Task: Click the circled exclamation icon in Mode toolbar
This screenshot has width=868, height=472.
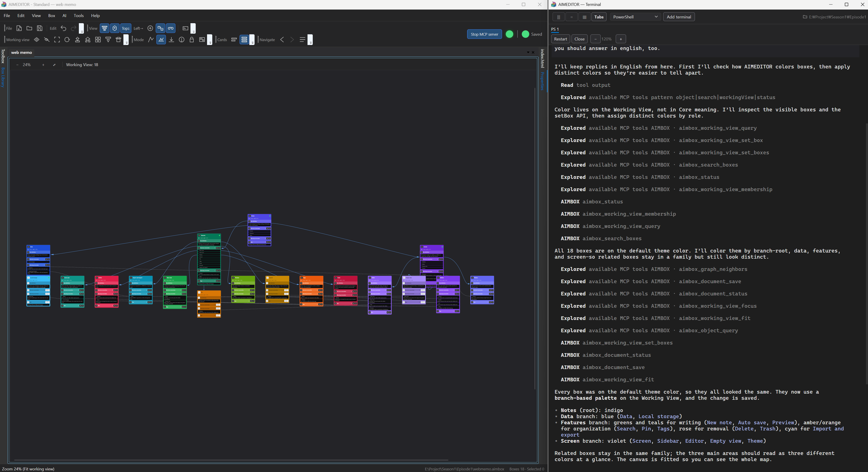Action: pos(182,40)
